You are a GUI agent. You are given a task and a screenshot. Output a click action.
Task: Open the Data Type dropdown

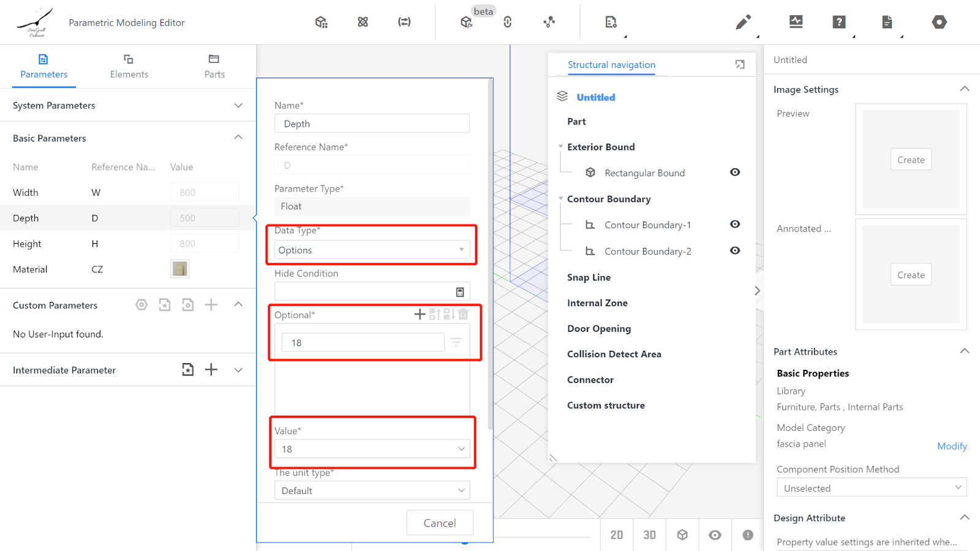[372, 250]
